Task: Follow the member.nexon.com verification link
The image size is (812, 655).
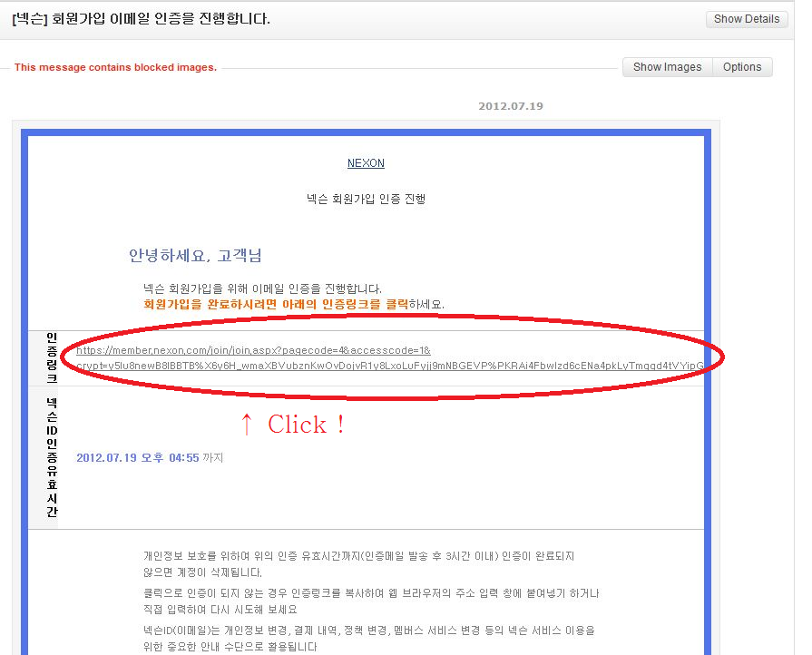Action: (x=253, y=350)
